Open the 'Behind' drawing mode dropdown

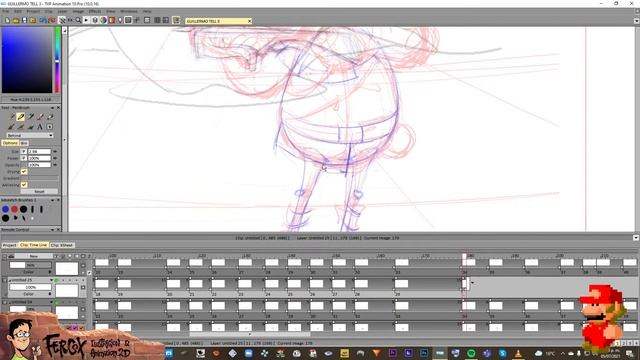tap(30, 135)
